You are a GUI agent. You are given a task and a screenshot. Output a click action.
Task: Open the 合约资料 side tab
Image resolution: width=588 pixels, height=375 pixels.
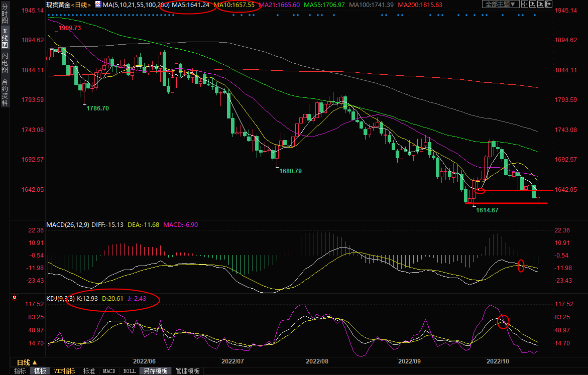[x=5, y=92]
